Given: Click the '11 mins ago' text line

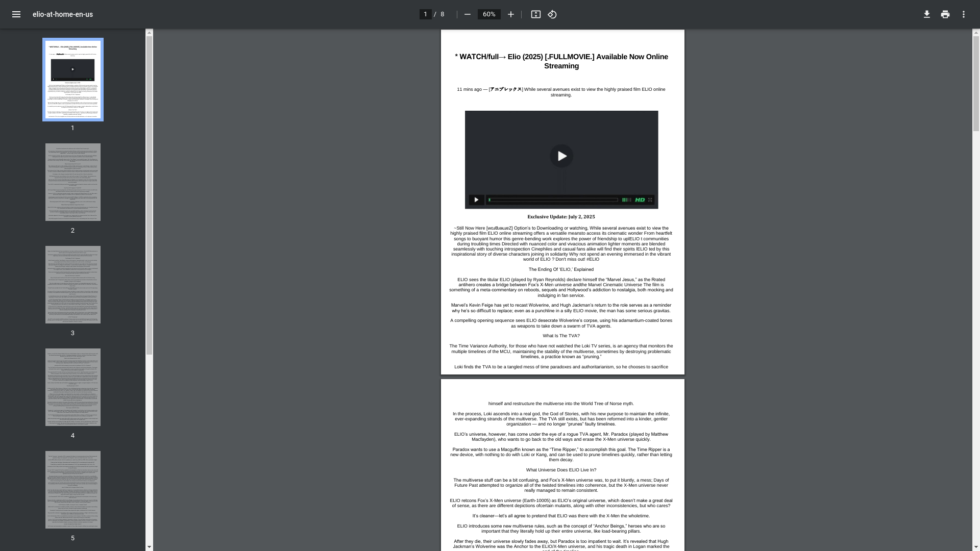Looking at the screenshot, I should point(561,92).
